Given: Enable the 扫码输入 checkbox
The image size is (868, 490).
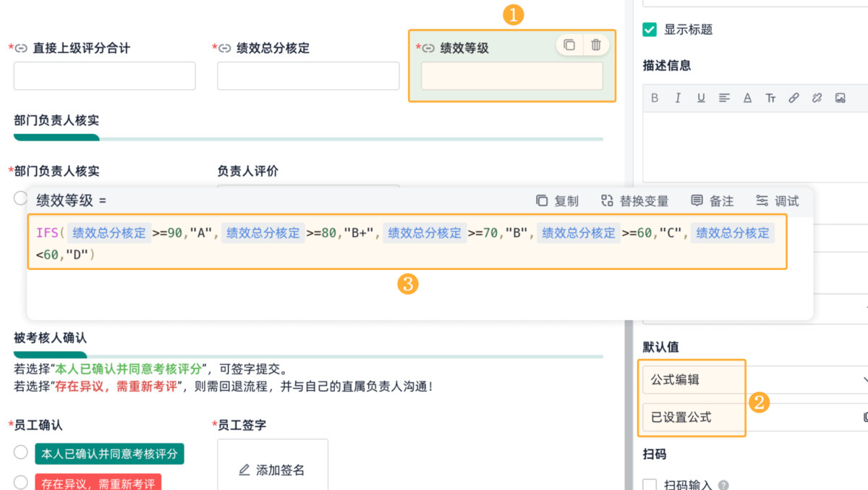Looking at the screenshot, I should coord(650,485).
